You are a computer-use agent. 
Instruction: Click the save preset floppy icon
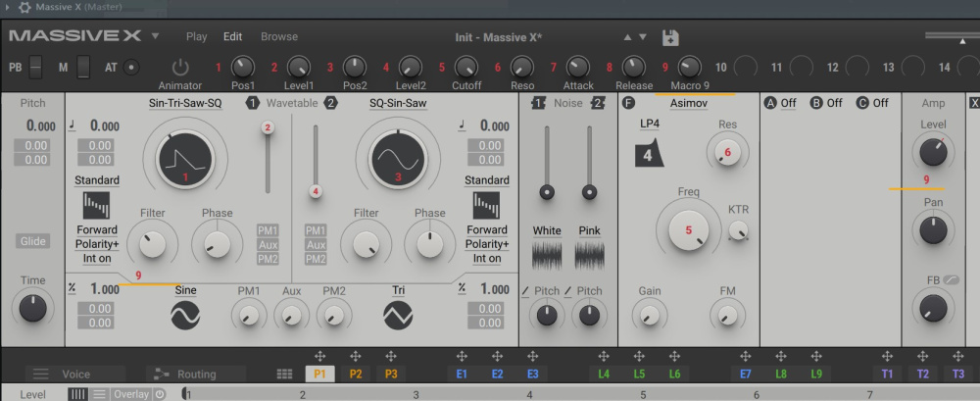point(670,37)
